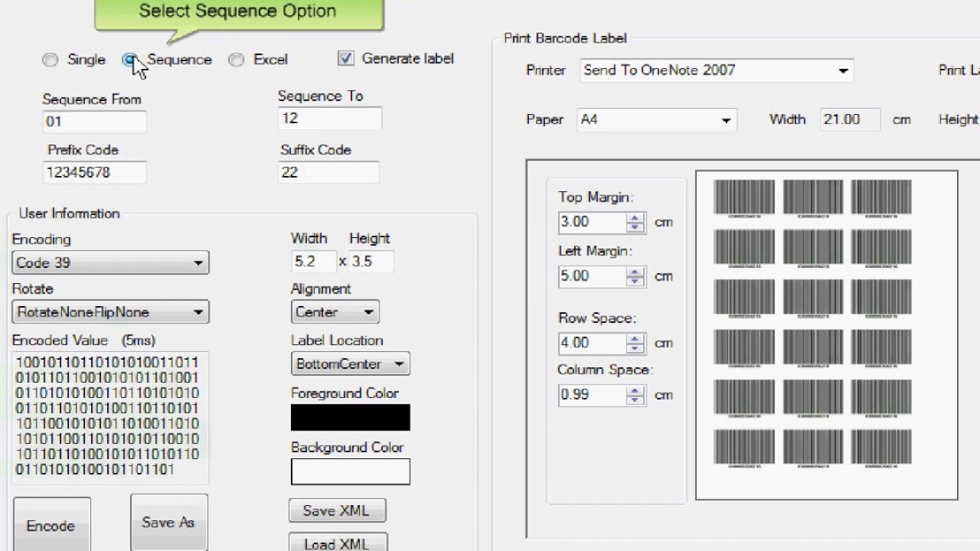Decrease Row Space with down arrow
Viewport: 980px width, 551px height.
pyautogui.click(x=635, y=347)
